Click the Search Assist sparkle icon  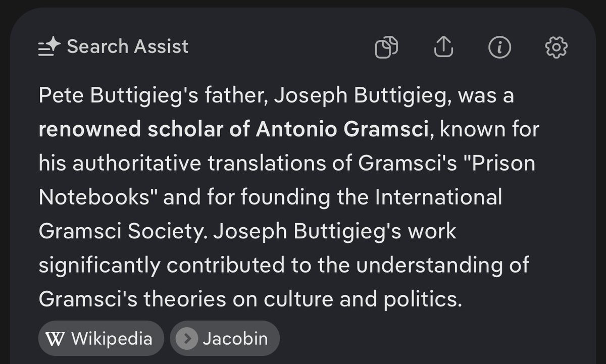pyautogui.click(x=49, y=47)
